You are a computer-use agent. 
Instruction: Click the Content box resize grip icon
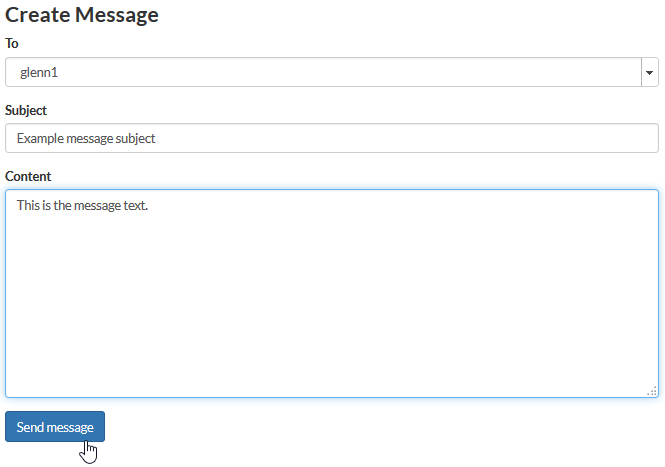click(652, 391)
